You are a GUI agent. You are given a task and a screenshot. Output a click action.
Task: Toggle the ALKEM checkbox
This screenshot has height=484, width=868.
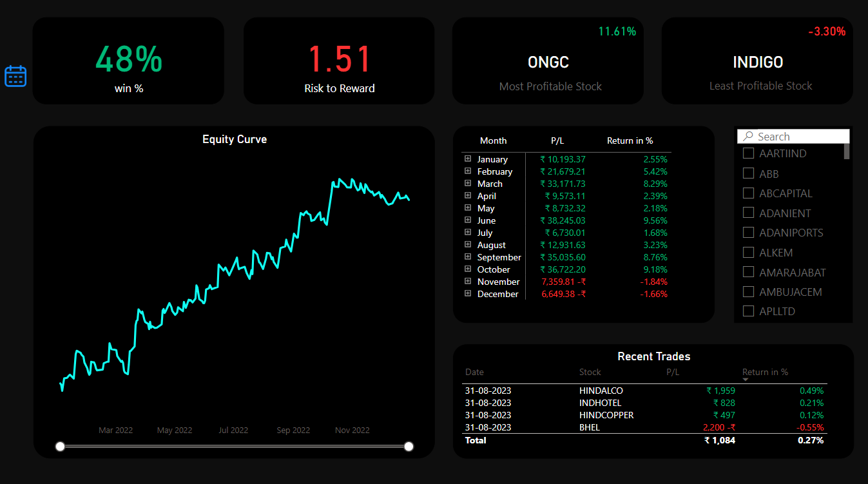click(x=749, y=253)
